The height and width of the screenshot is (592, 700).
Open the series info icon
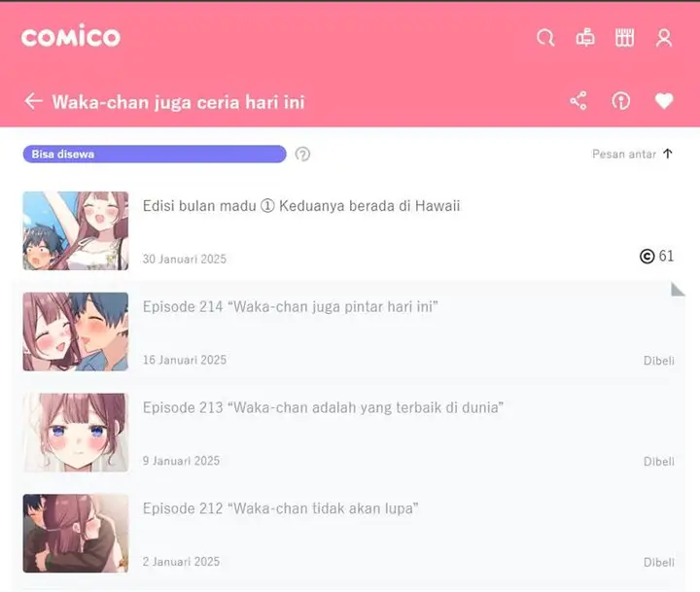click(x=621, y=101)
